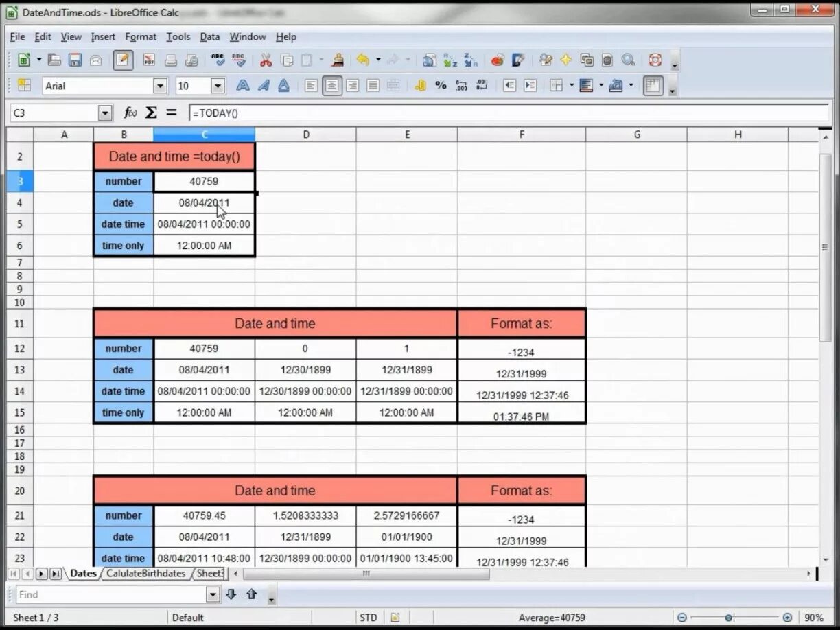Viewport: 840px width, 630px height.
Task: Open Font Color dropdown arrow
Action: pyautogui.click(x=631, y=86)
